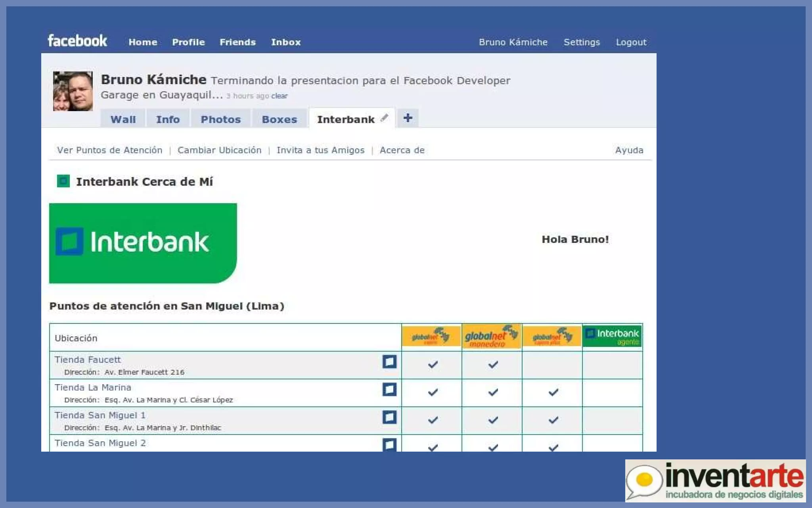812x508 pixels.
Task: Click the map icon for Tienda San Miguel 1
Action: tap(389, 417)
